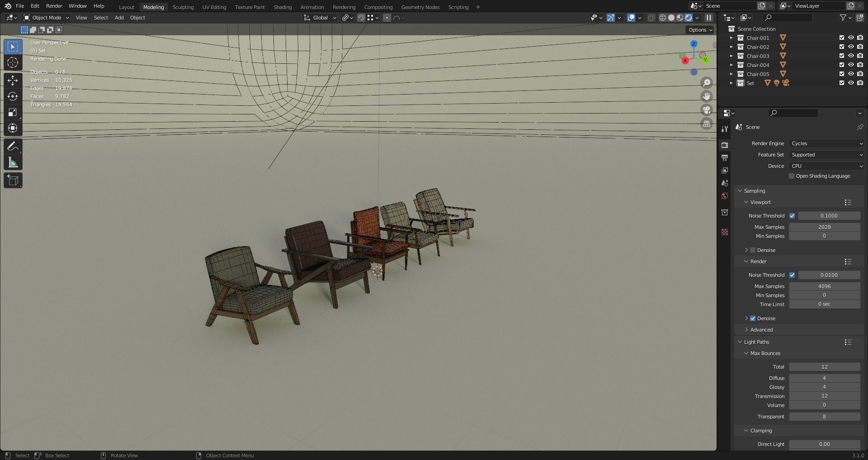
Task: Switch to the Shading workspace tab
Action: click(x=283, y=7)
